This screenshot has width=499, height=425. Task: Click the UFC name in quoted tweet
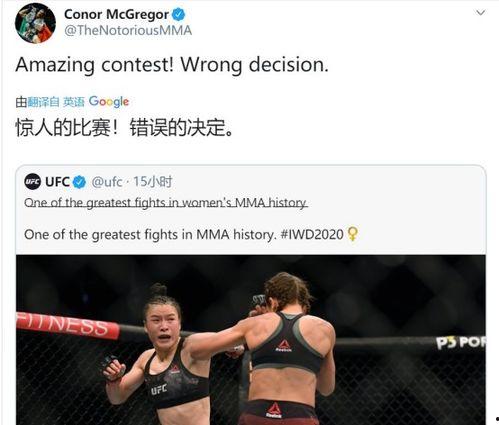point(57,182)
